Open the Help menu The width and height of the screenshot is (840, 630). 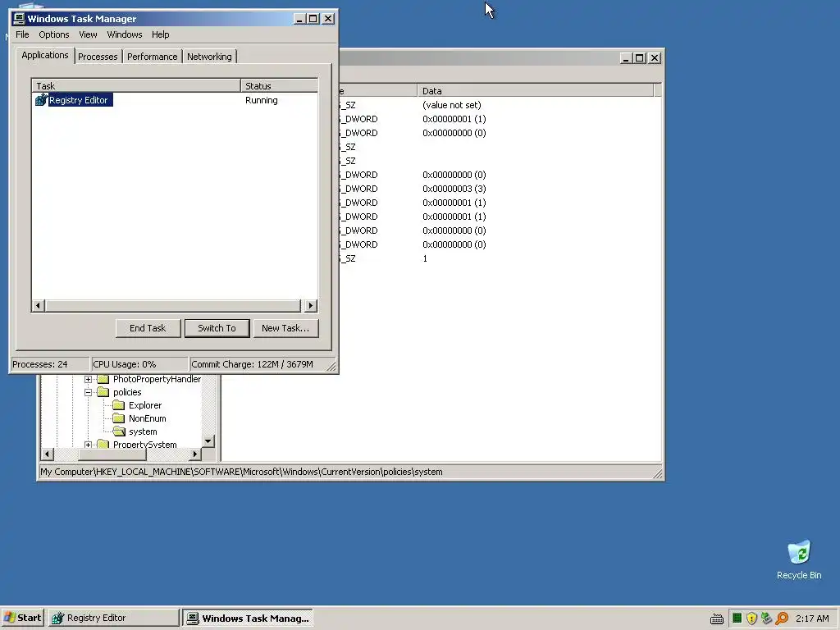click(160, 34)
